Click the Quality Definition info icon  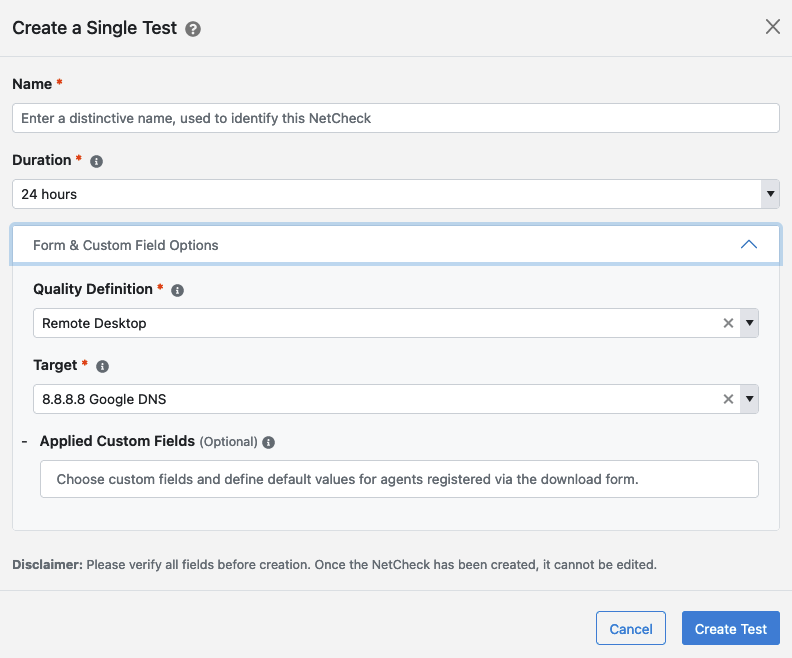click(x=177, y=290)
